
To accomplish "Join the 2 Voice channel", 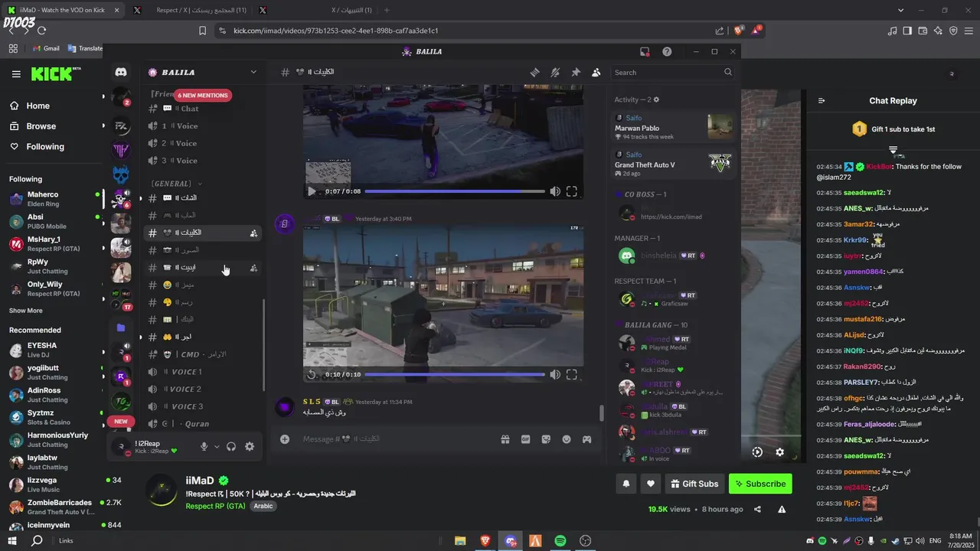I will 203,143.
